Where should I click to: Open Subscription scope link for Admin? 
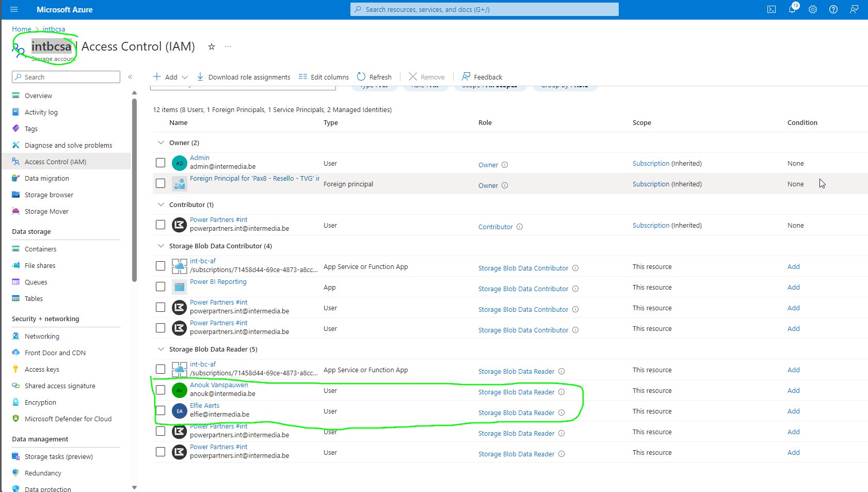click(x=651, y=163)
